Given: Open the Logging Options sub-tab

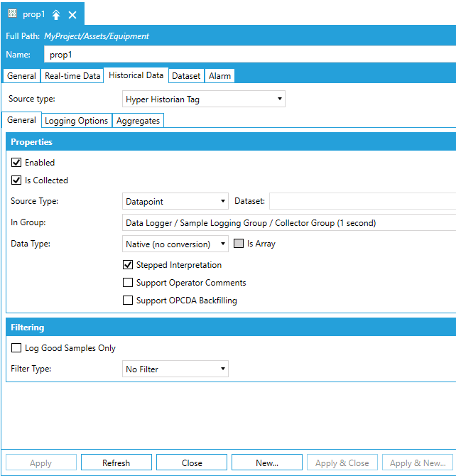Looking at the screenshot, I should pos(76,121).
